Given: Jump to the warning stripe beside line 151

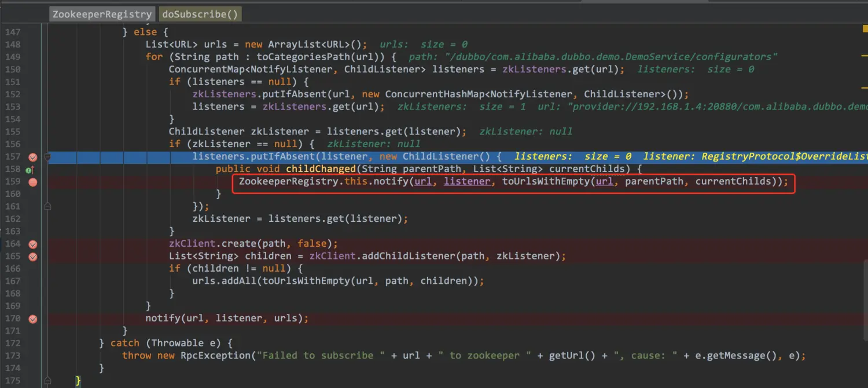Looking at the screenshot, I should click(x=865, y=86).
